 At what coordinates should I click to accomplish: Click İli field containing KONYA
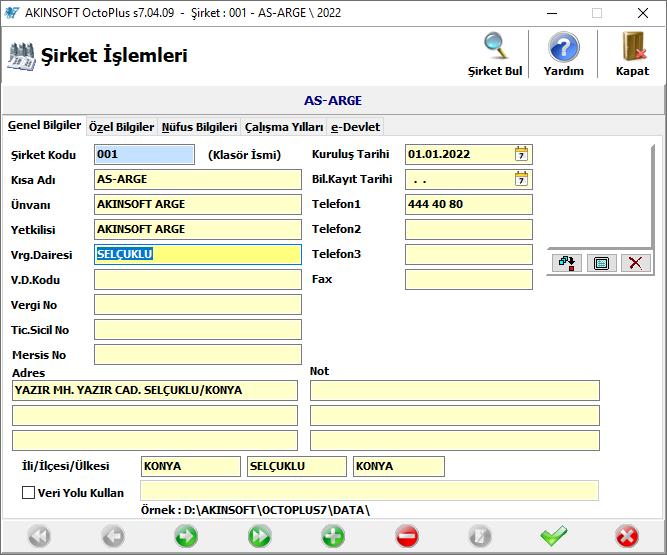pos(191,467)
